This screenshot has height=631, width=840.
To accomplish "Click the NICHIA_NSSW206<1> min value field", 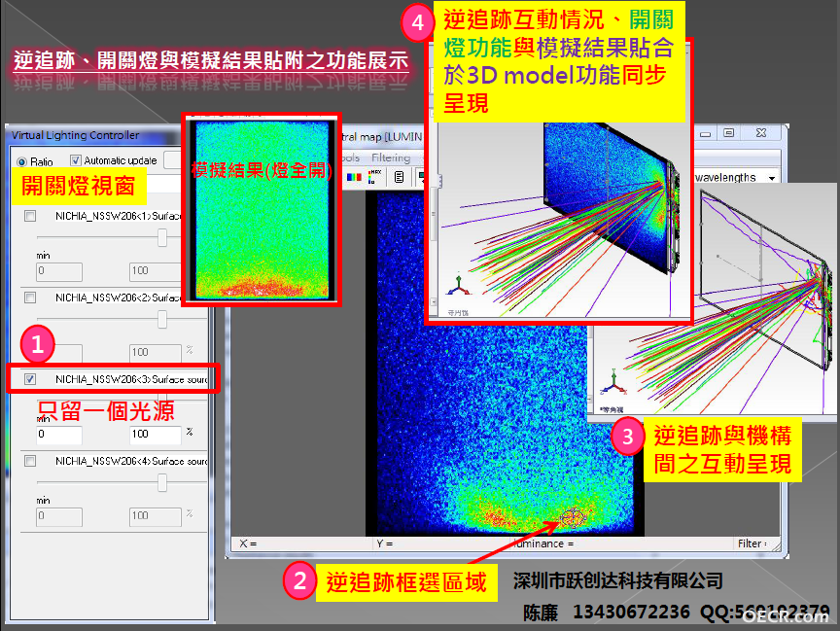I will click(x=59, y=271).
